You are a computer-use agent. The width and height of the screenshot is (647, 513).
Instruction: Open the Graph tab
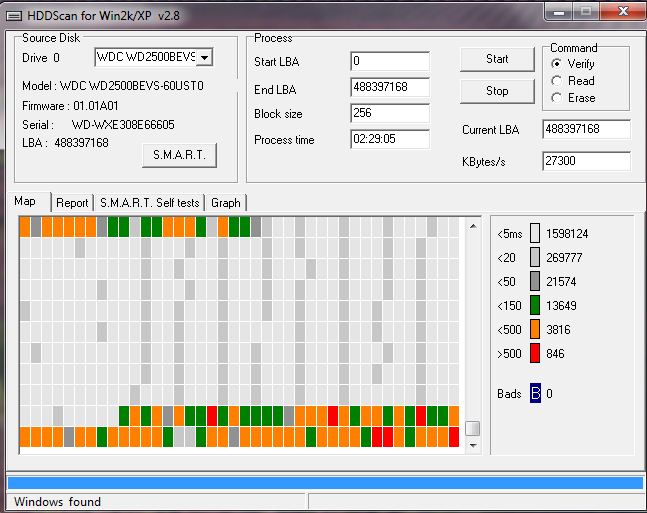click(x=226, y=203)
